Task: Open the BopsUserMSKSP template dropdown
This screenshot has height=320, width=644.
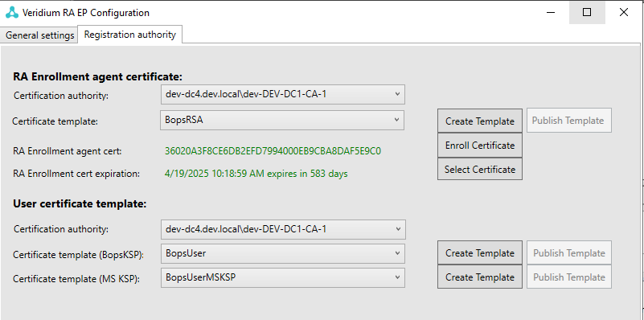Action: click(x=282, y=277)
